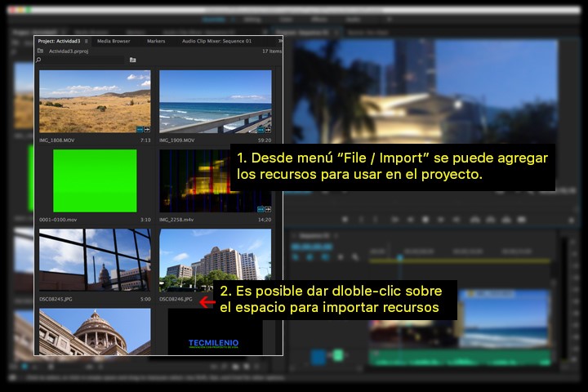Screen dimensions: 588x392
Task: Switch to the Media Browser tab
Action: click(114, 42)
